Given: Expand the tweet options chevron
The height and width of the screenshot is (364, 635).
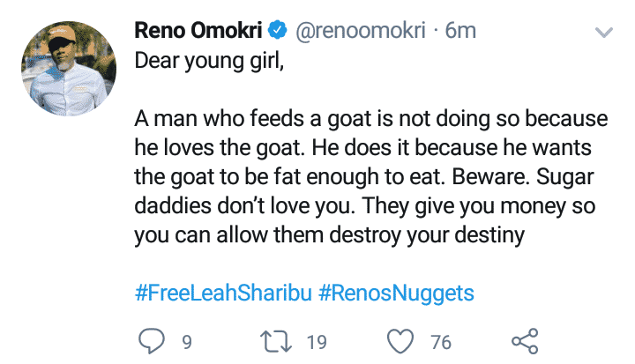Looking at the screenshot, I should (x=604, y=32).
